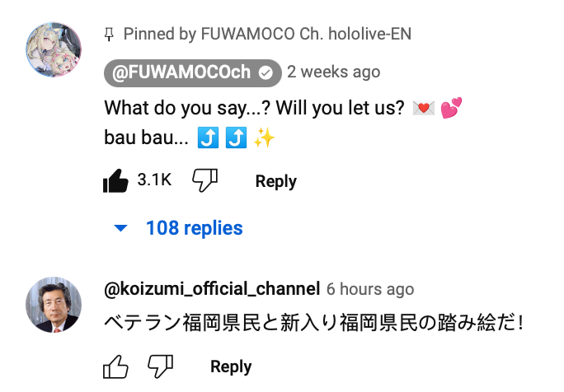Open the @FUWAMOCOch channel badge

coord(193,73)
